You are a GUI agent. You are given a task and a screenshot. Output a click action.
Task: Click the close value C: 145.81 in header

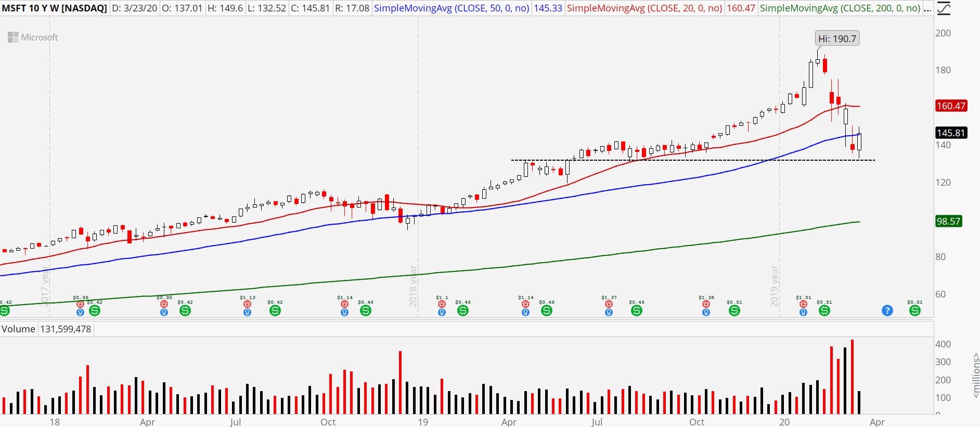point(310,8)
